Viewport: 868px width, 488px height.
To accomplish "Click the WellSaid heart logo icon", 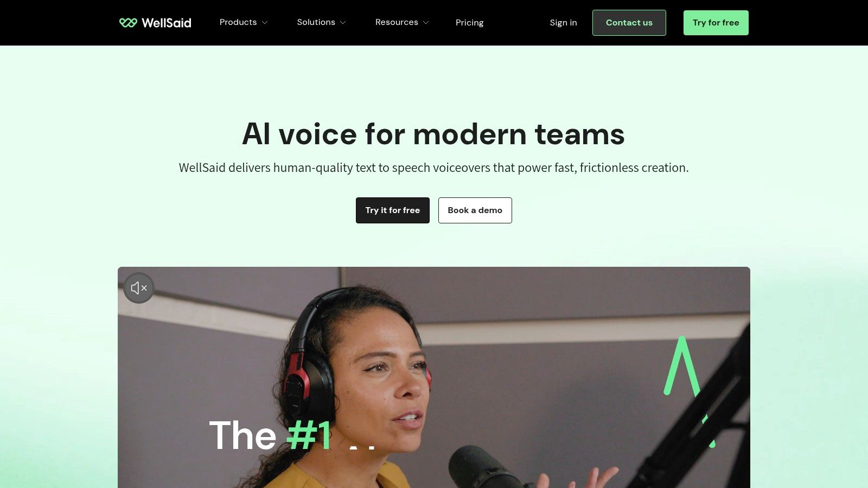I will 128,23.
